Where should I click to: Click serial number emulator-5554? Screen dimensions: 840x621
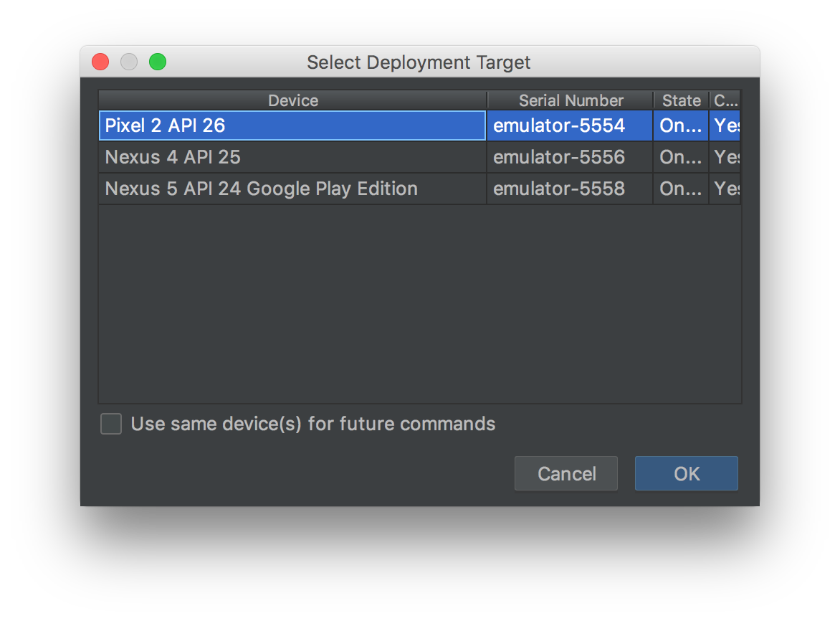pyautogui.click(x=570, y=125)
